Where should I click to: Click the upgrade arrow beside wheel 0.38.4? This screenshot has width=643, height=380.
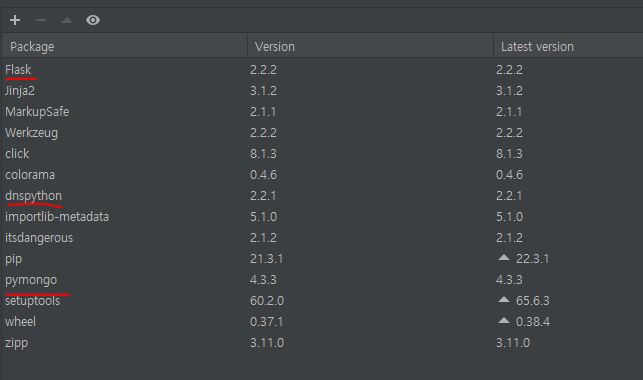(504, 321)
